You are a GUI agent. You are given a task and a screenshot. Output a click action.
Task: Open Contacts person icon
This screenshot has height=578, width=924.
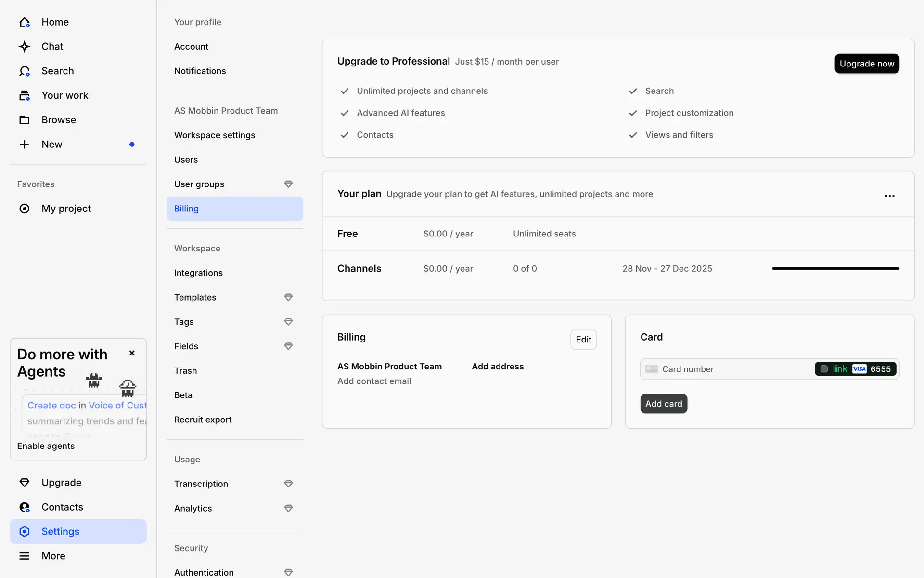pyautogui.click(x=25, y=507)
